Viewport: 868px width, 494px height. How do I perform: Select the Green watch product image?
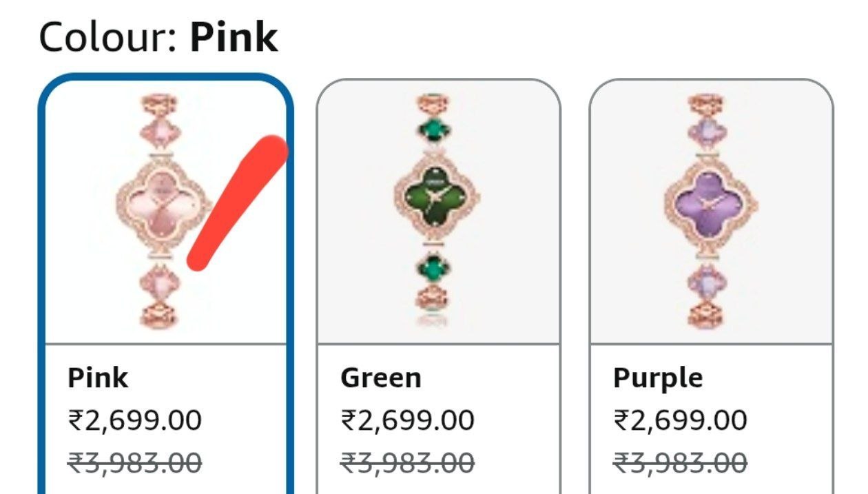(x=438, y=211)
